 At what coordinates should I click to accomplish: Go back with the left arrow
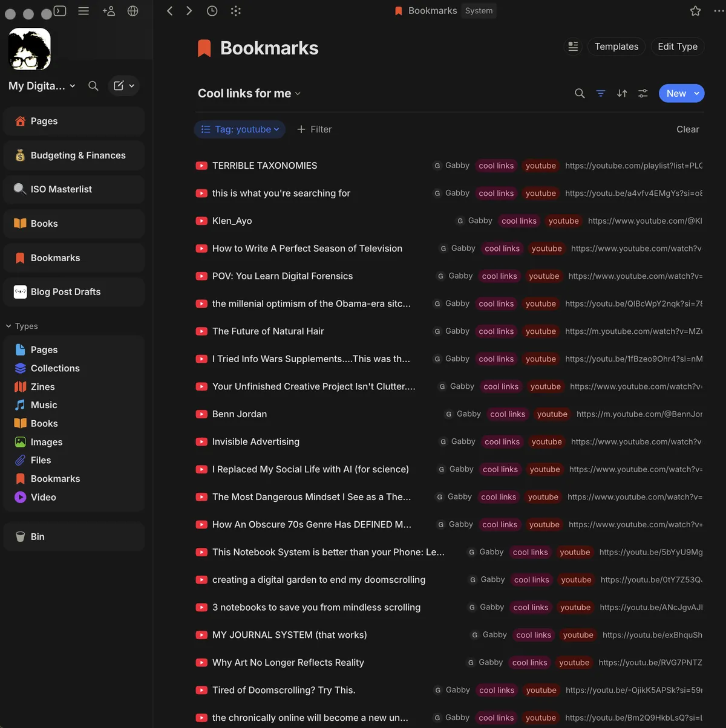[x=170, y=11]
